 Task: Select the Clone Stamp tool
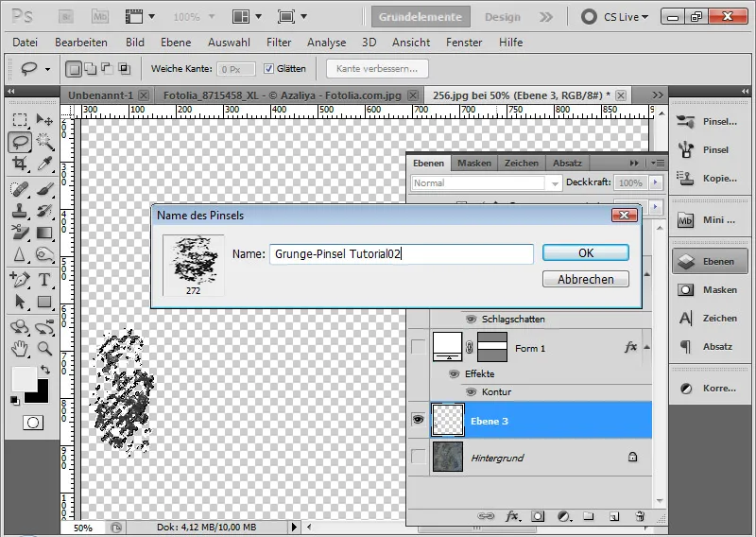pyautogui.click(x=20, y=211)
